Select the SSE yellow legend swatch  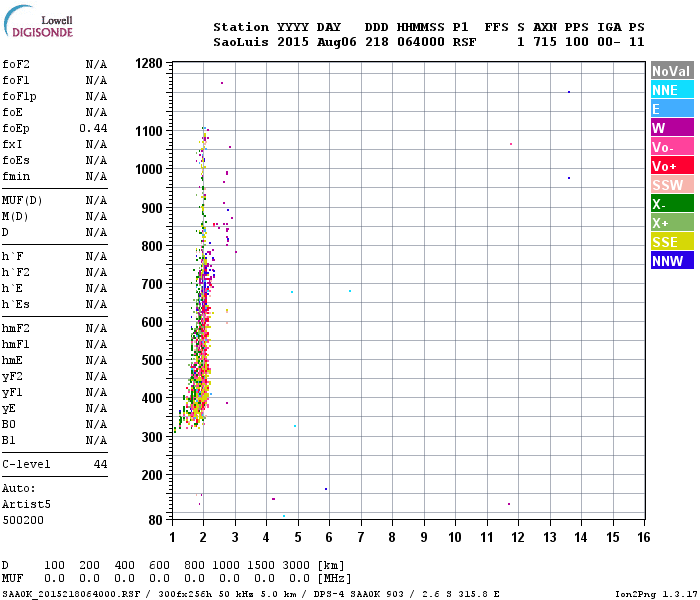[672, 242]
